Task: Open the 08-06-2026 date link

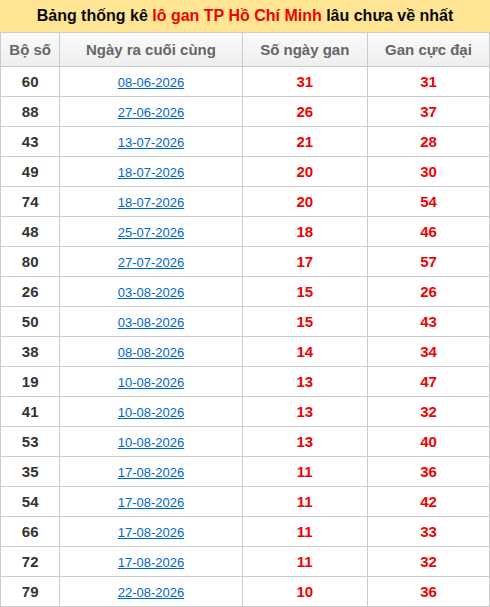Action: click(151, 82)
